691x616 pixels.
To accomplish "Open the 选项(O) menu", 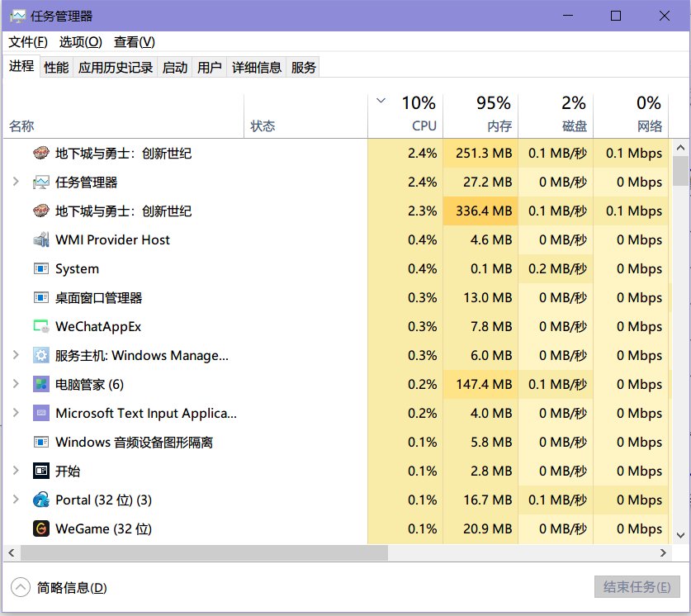I will (81, 42).
